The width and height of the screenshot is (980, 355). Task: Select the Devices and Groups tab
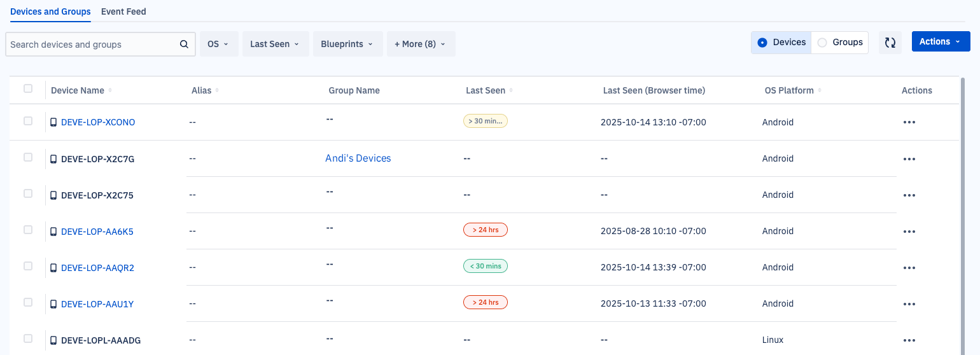50,11
